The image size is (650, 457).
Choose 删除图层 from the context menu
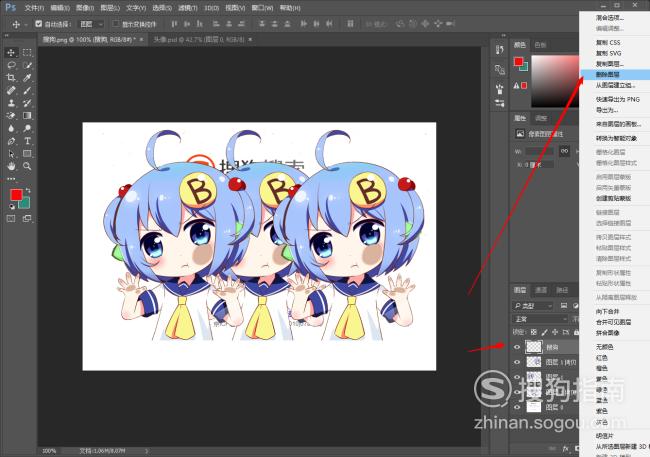click(x=615, y=75)
